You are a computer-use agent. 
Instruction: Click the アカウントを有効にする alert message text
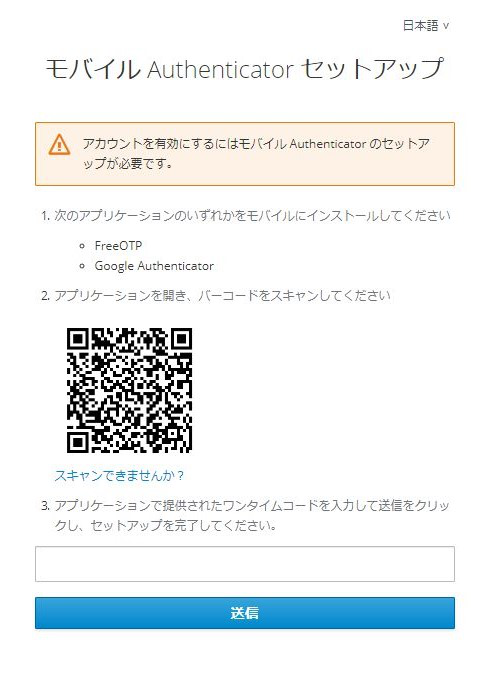point(256,153)
